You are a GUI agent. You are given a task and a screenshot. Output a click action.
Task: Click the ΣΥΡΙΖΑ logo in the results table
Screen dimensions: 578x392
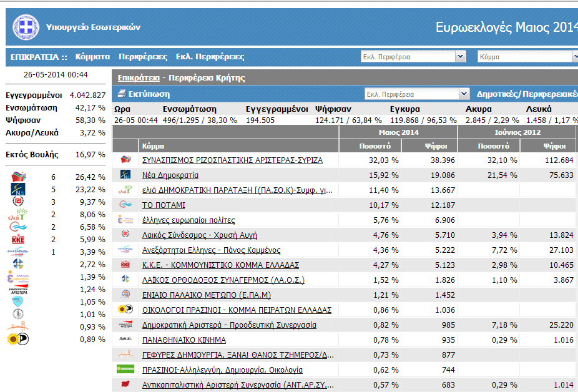[125, 160]
